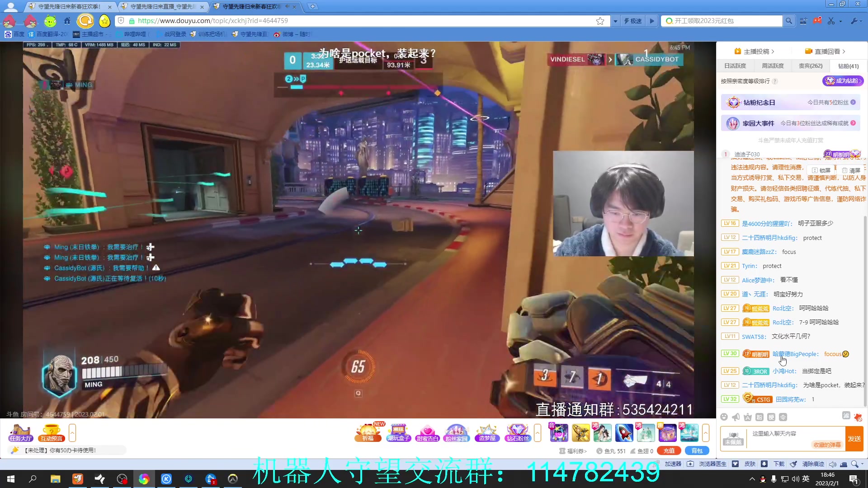Expand the gift list arrow beside gifts
This screenshot has width=868, height=488.
coord(705,433)
